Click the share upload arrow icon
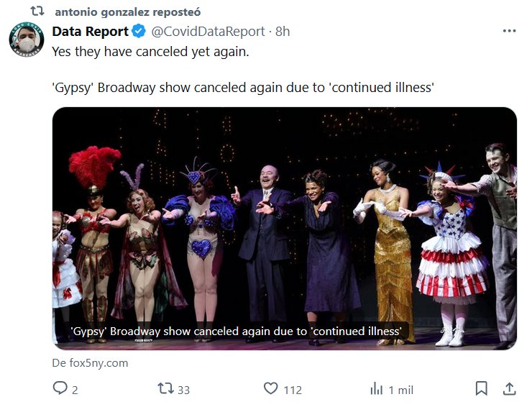The image size is (532, 407). pos(509,389)
